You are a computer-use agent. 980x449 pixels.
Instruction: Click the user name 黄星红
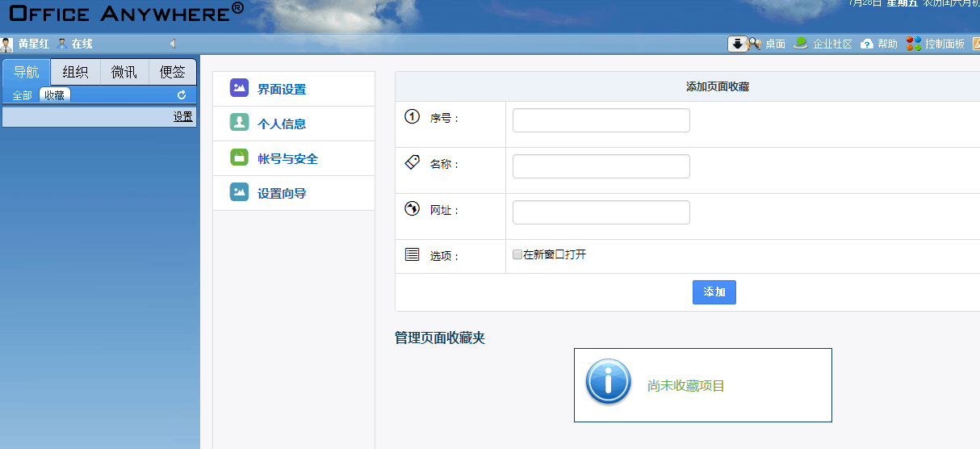click(x=34, y=44)
